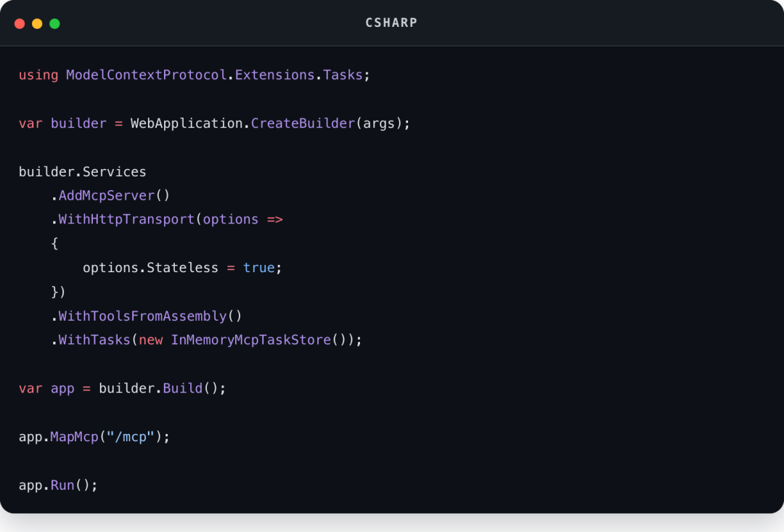Click the 'WithToolsFromAssembly' method call
The height and width of the screenshot is (532, 784).
[142, 316]
